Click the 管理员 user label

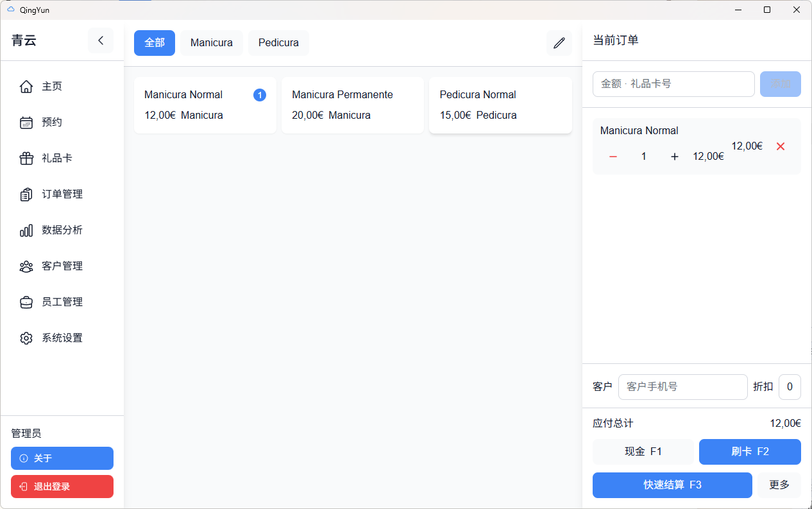(26, 434)
